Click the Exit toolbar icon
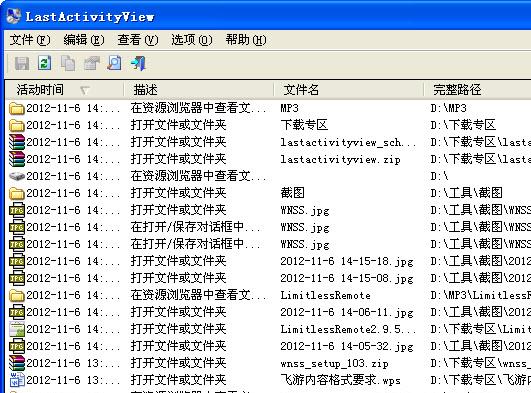This screenshot has width=531, height=393. (138, 63)
